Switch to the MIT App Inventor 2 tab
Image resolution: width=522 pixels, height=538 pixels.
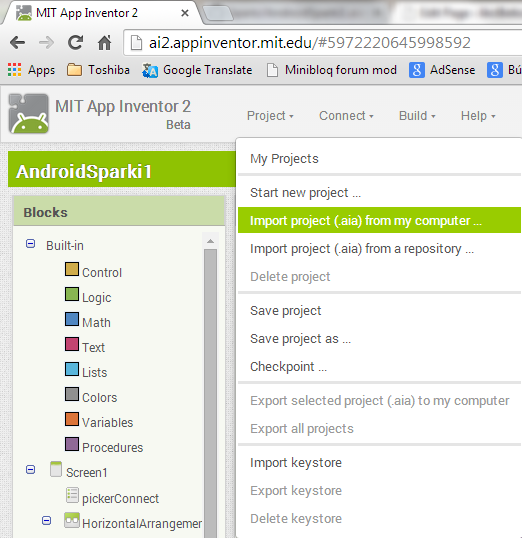click(x=100, y=13)
